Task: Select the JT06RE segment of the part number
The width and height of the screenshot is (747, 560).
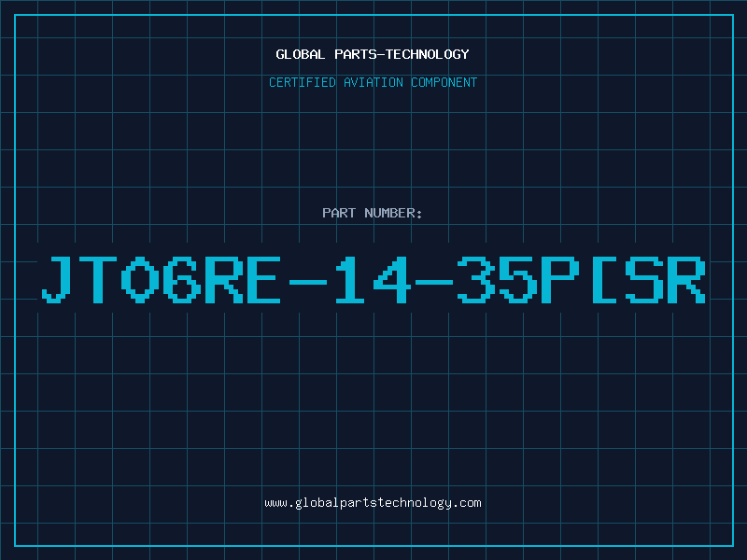Action: point(161,279)
